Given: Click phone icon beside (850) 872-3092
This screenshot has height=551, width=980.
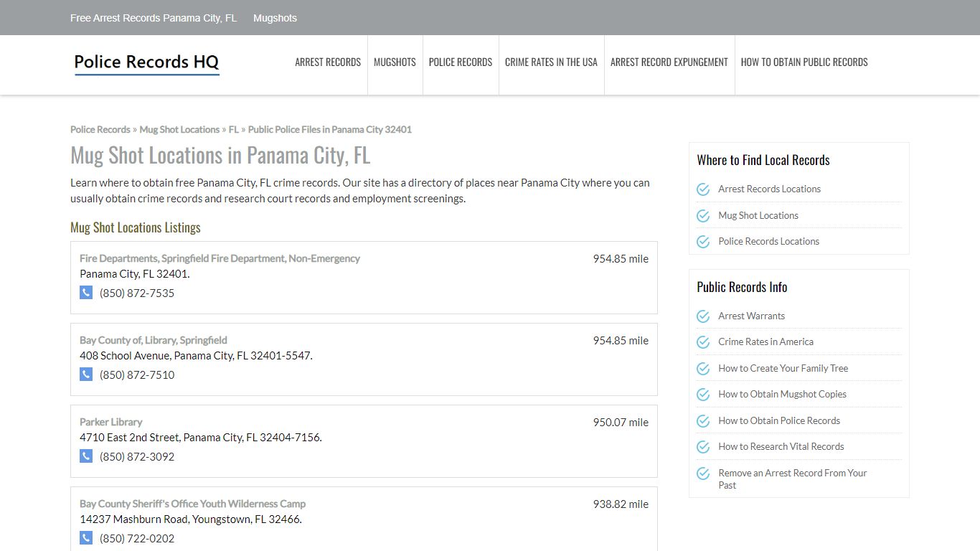Looking at the screenshot, I should pyautogui.click(x=86, y=456).
